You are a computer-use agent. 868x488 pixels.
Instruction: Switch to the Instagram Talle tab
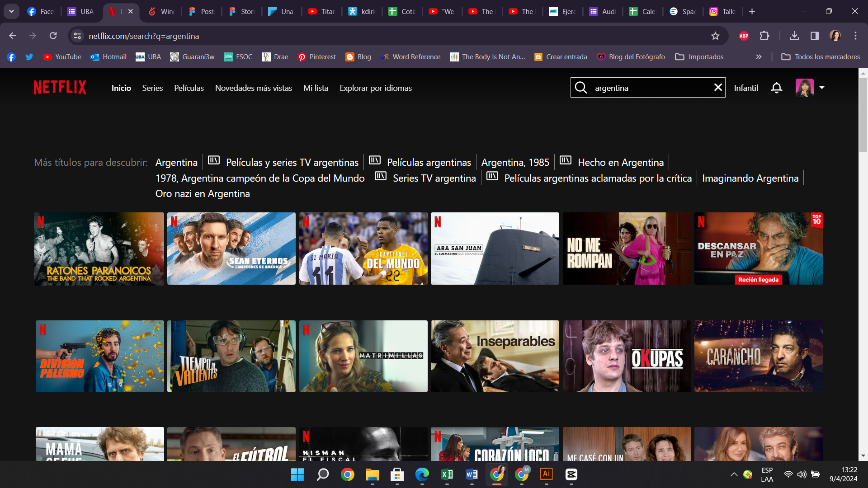[x=722, y=11]
